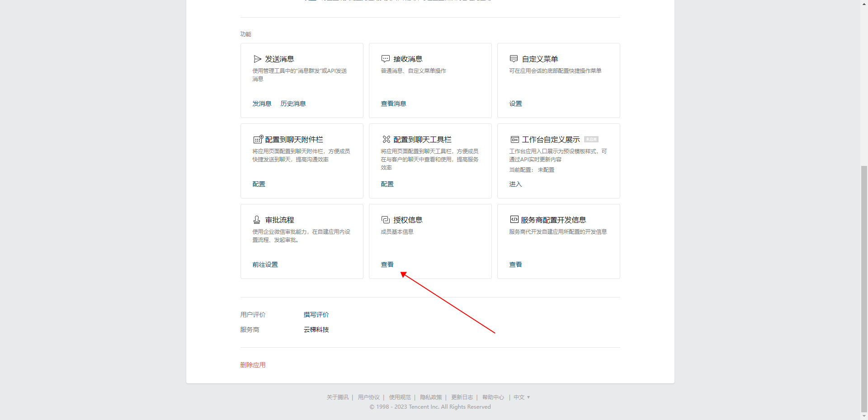This screenshot has height=420, width=868.
Task: Click 设置 under 自定义菜单
Action: click(x=515, y=104)
